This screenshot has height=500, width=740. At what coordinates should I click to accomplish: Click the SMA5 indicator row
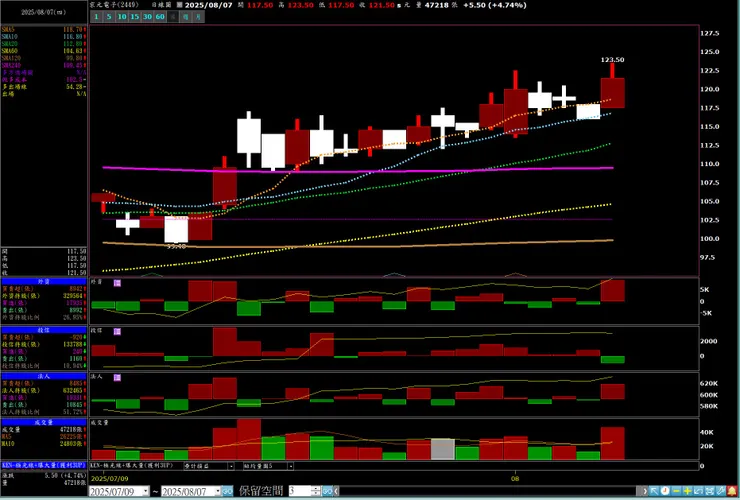44,30
